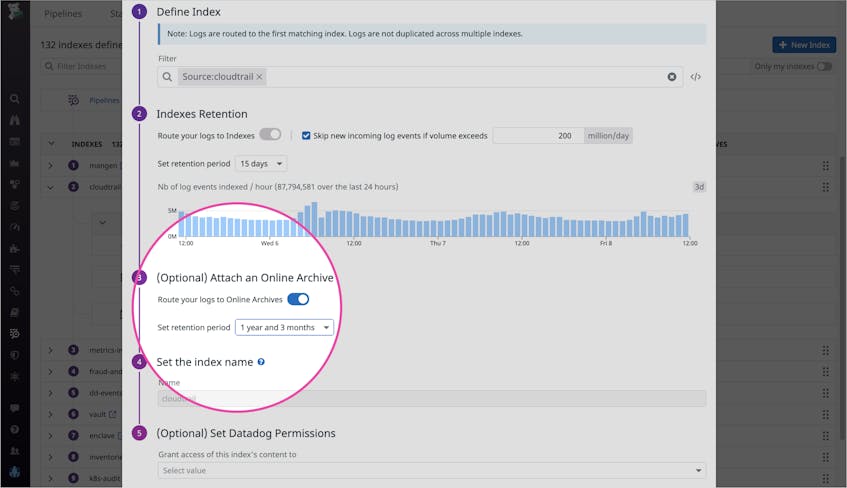Click the magnifier in the Filter field
The width and height of the screenshot is (847, 488).
point(167,77)
